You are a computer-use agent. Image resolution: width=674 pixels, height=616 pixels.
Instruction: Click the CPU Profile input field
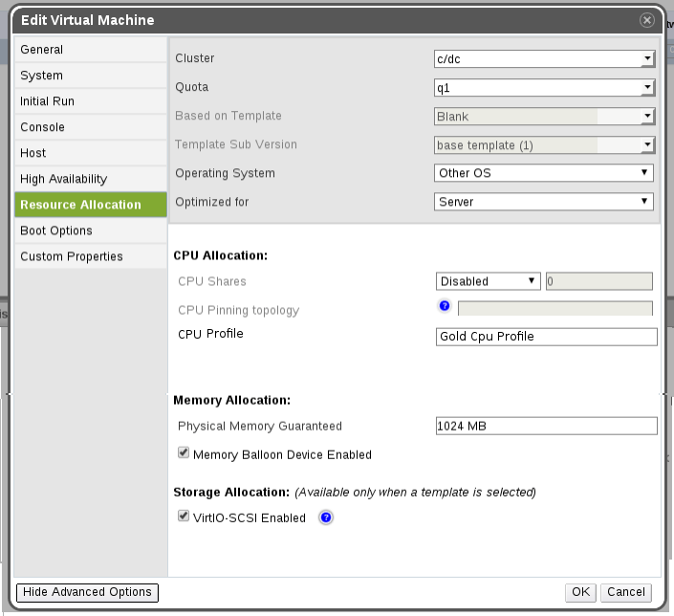click(545, 337)
